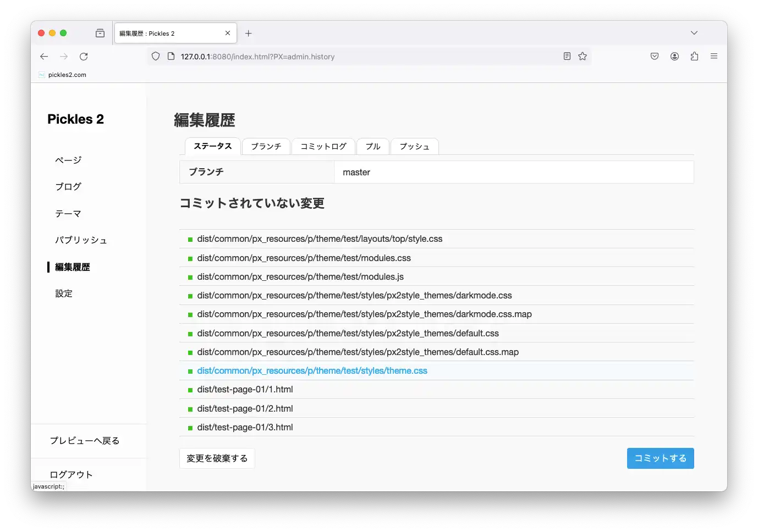Go to パブリッシュ in the sidebar
Image resolution: width=758 pixels, height=532 pixels.
(x=81, y=240)
